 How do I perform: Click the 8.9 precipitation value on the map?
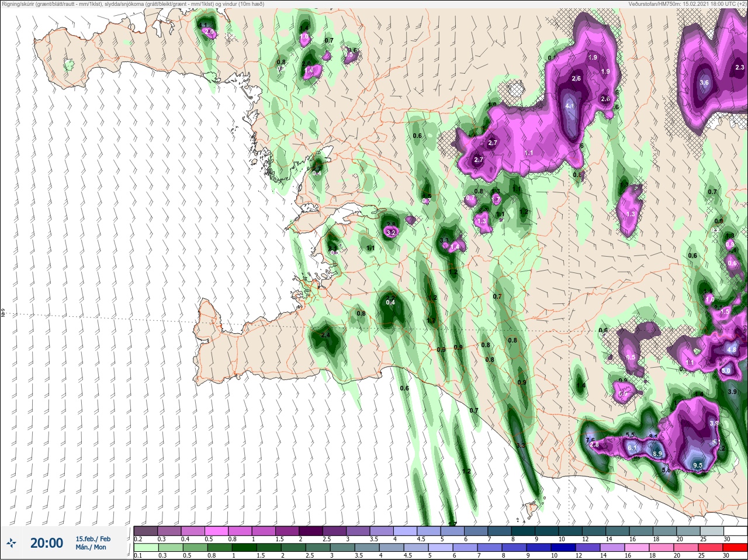pos(657,454)
